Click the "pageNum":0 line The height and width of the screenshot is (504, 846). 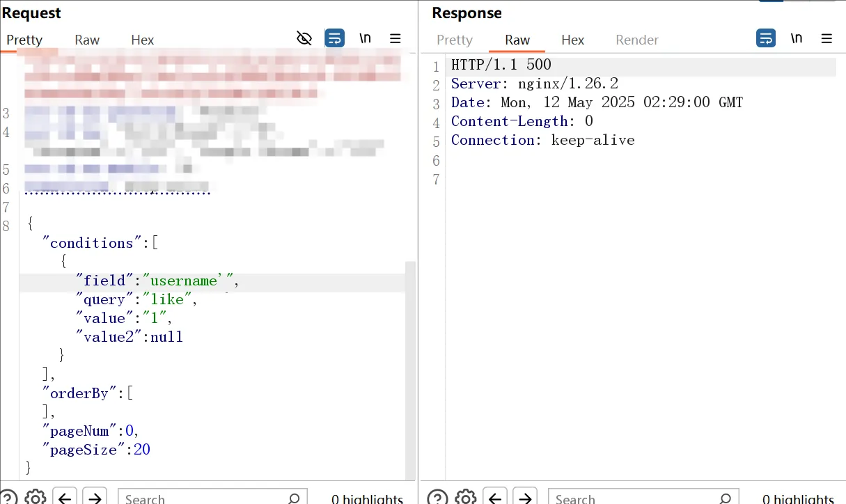[x=91, y=431]
